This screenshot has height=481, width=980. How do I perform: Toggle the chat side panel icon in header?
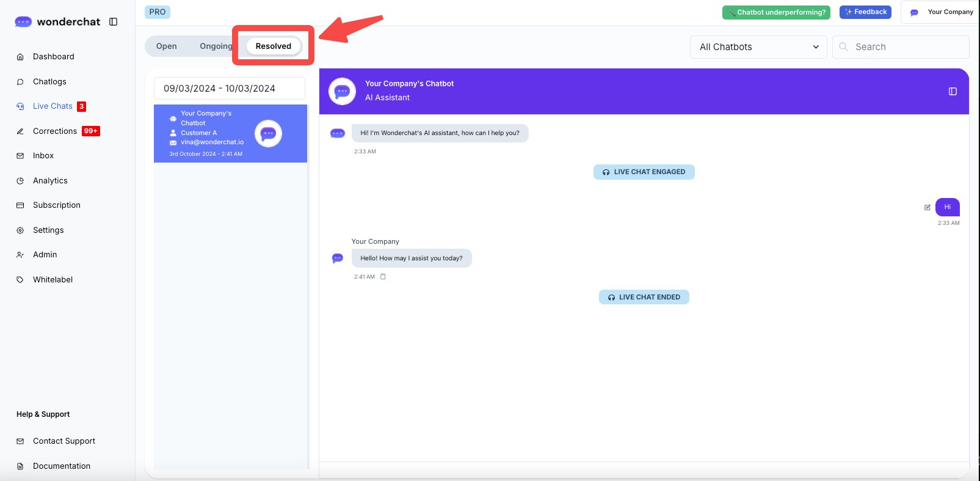[x=953, y=92]
